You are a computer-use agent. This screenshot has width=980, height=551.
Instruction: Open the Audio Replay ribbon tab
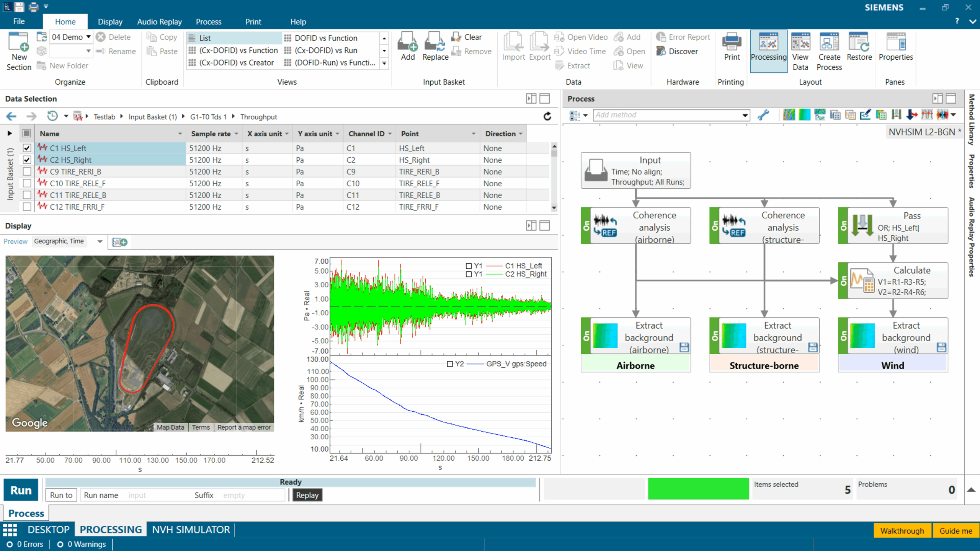[x=159, y=22]
